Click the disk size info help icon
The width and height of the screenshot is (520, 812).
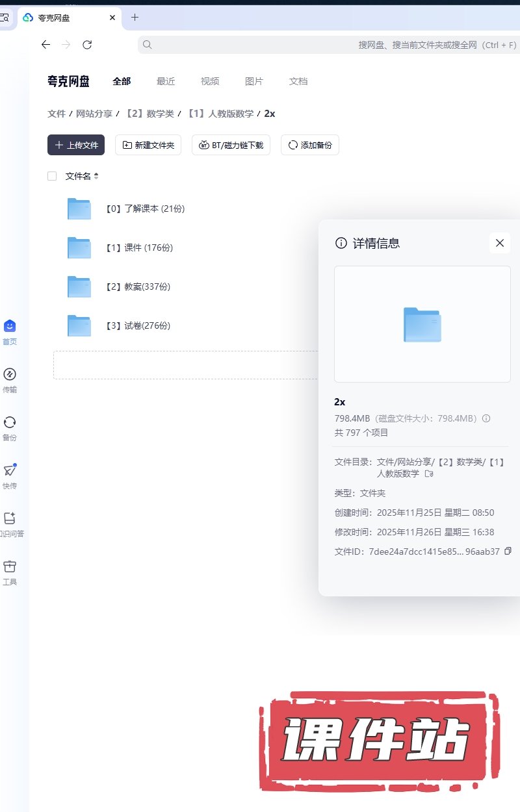[x=486, y=418]
